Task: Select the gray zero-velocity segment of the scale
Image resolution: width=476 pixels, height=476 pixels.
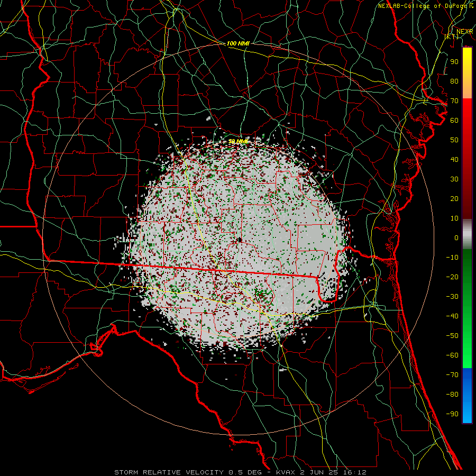Action: coord(467,234)
